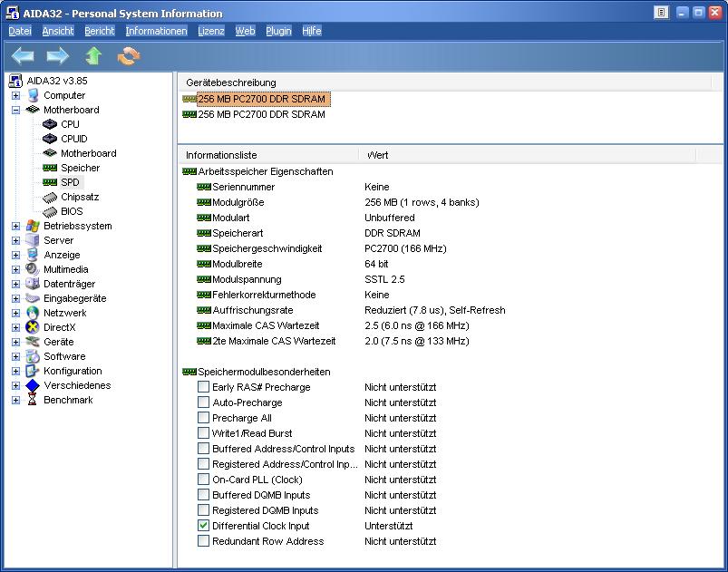Open the Datei menu
728x572 pixels.
20,31
